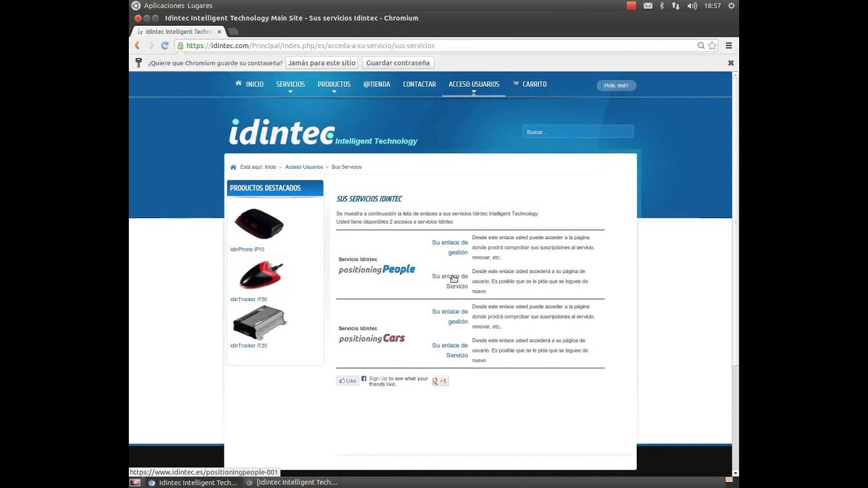Click the browser back arrow

click(x=137, y=45)
